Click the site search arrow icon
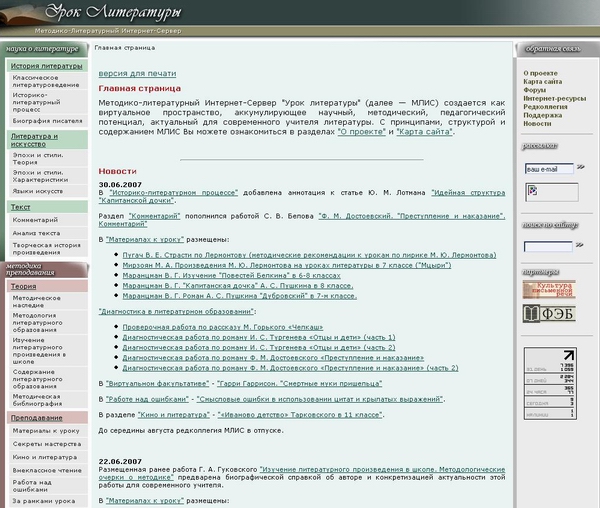 580,245
